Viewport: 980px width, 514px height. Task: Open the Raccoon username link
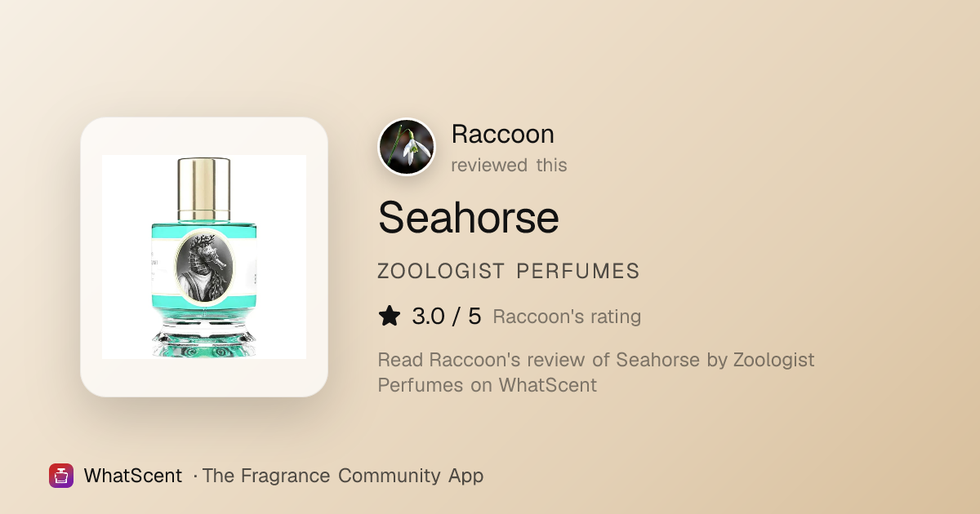pyautogui.click(x=503, y=135)
